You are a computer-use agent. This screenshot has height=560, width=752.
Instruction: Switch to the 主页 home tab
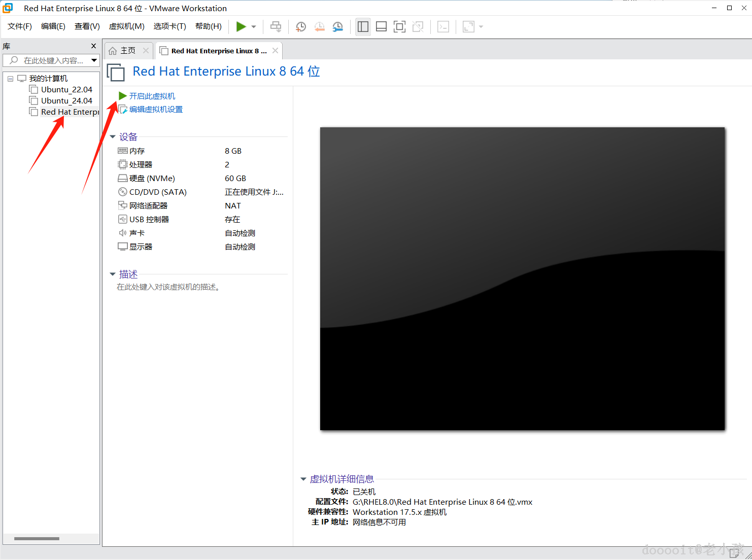point(128,51)
